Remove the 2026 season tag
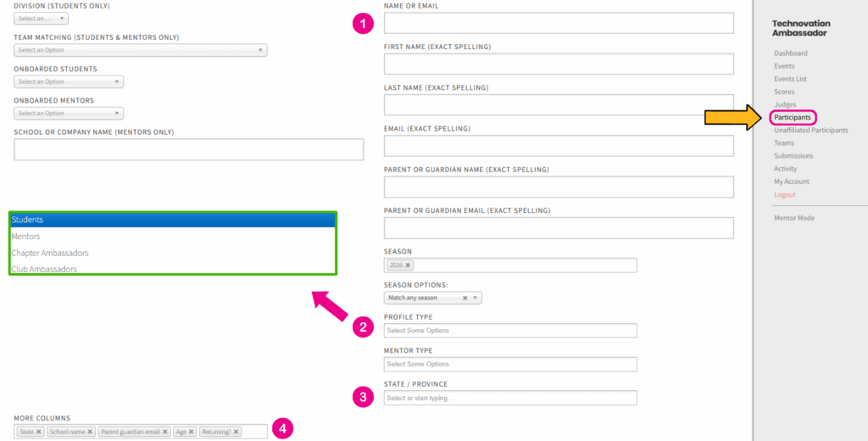Screen dimensions: 868x441 click(x=408, y=265)
